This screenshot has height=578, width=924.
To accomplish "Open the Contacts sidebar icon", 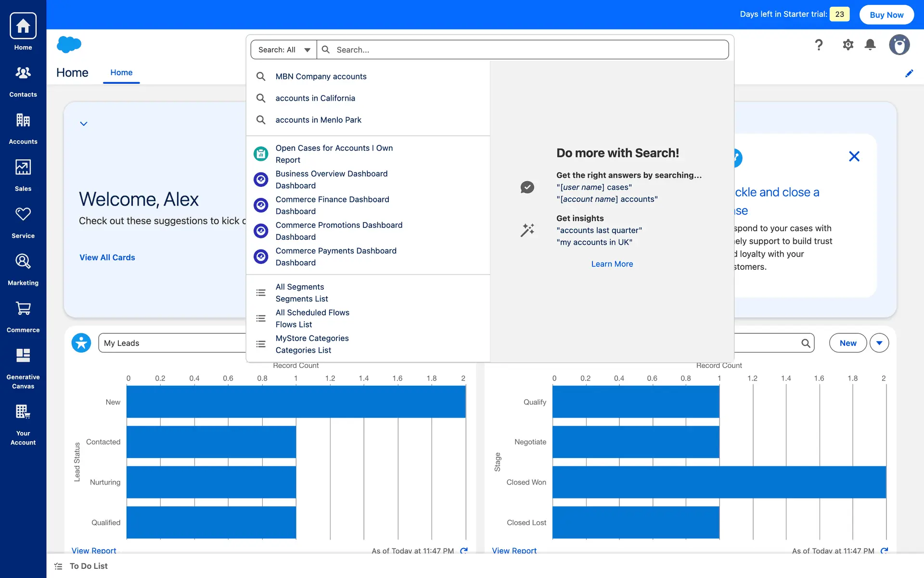I will point(23,80).
